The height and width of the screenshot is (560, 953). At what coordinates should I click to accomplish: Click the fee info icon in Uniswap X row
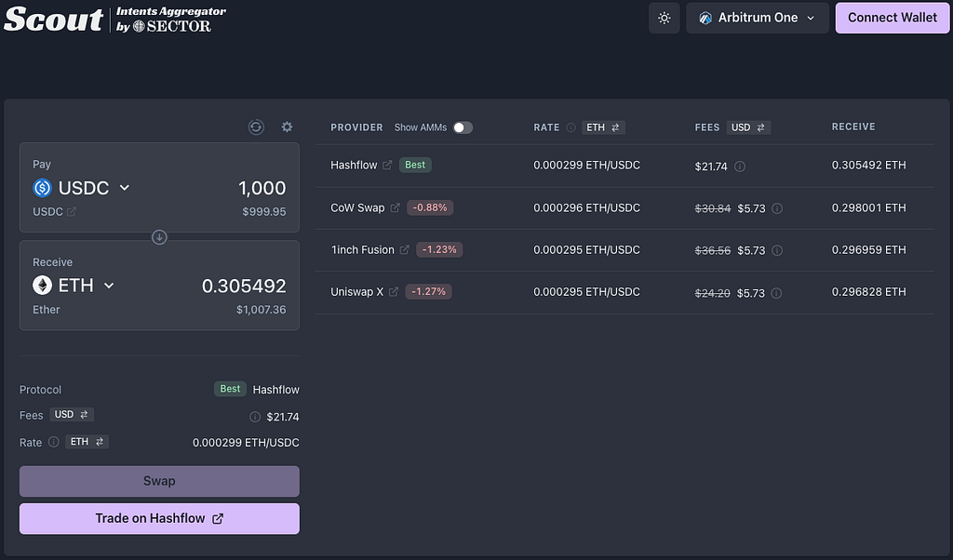(776, 293)
